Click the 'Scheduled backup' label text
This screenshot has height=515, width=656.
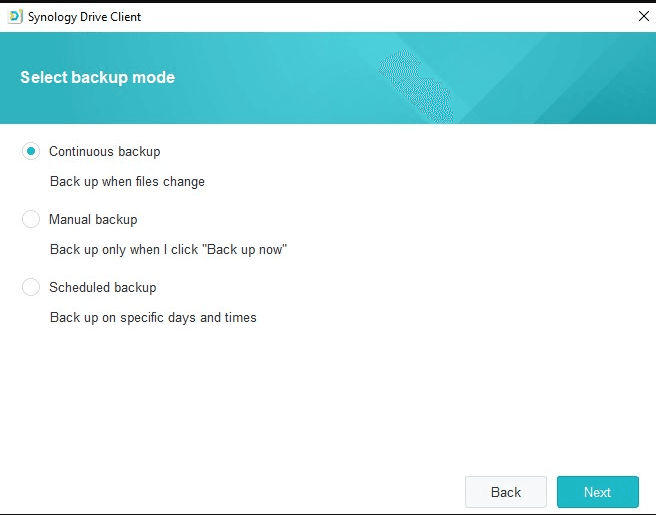102,287
